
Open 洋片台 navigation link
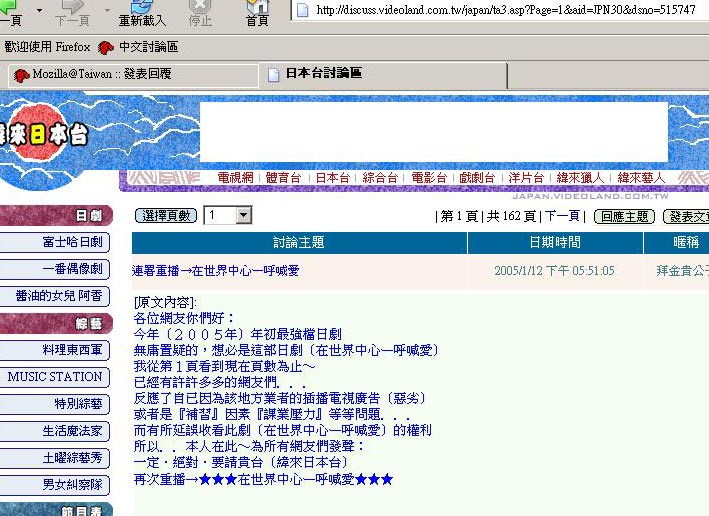pos(526,178)
